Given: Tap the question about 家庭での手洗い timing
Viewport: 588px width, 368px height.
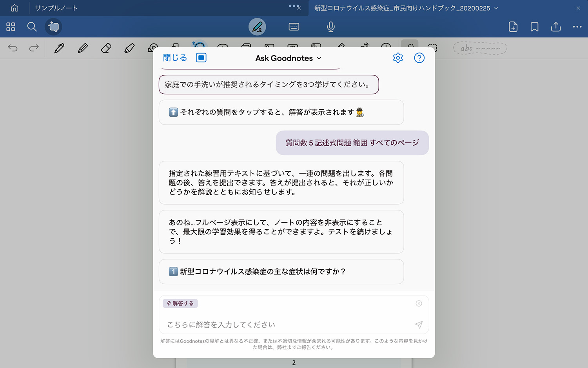Looking at the screenshot, I should (269, 85).
